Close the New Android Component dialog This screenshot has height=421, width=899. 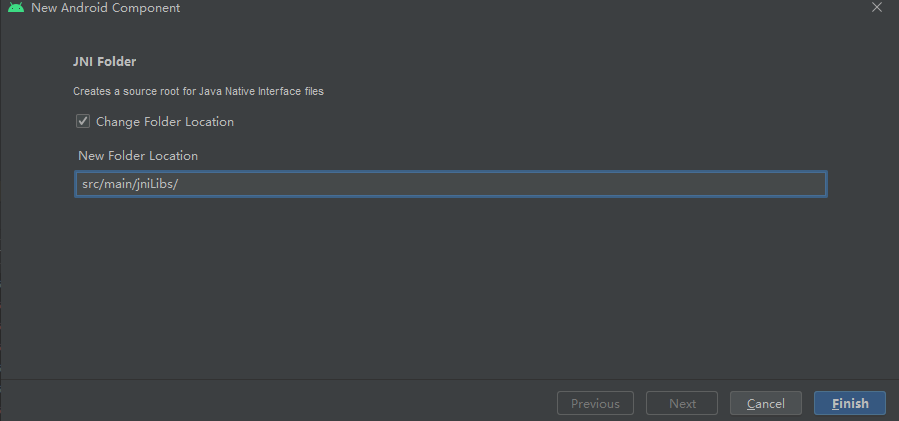point(877,7)
